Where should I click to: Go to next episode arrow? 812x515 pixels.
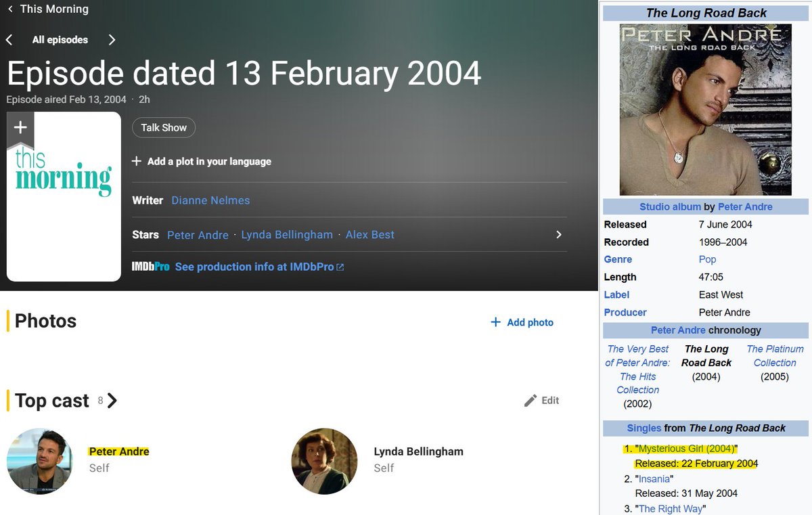point(112,40)
